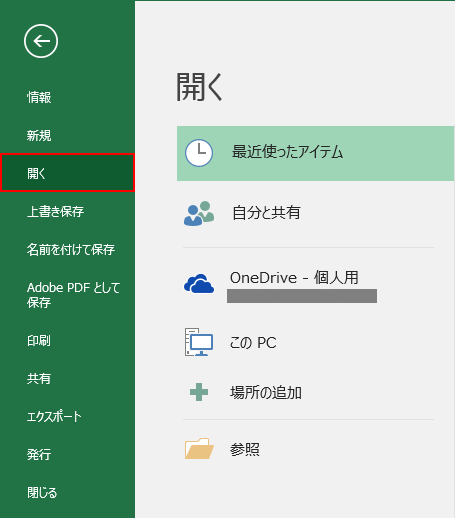Click 参照 label to browse
The width and height of the screenshot is (455, 518).
coord(244,449)
